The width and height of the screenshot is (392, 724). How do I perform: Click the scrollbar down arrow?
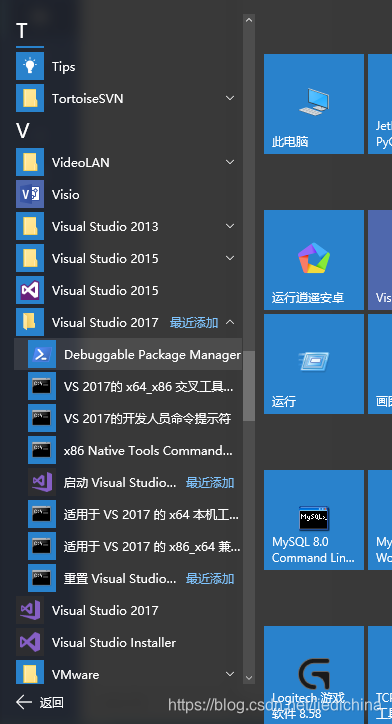249,678
